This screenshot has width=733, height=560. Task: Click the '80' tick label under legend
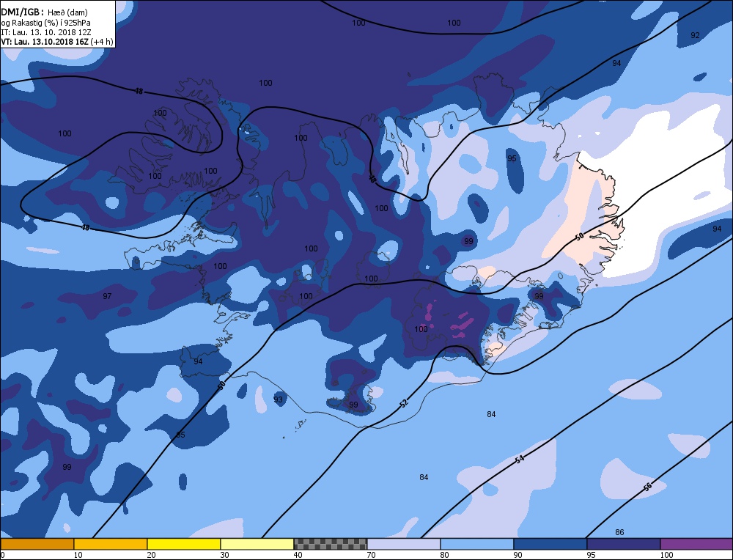point(445,555)
